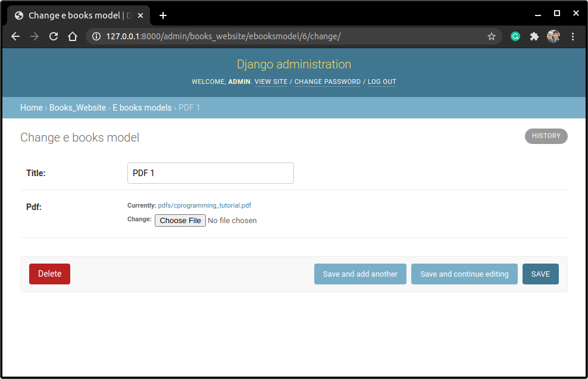Choose a new PDF file
The image size is (588, 379).
pos(180,220)
